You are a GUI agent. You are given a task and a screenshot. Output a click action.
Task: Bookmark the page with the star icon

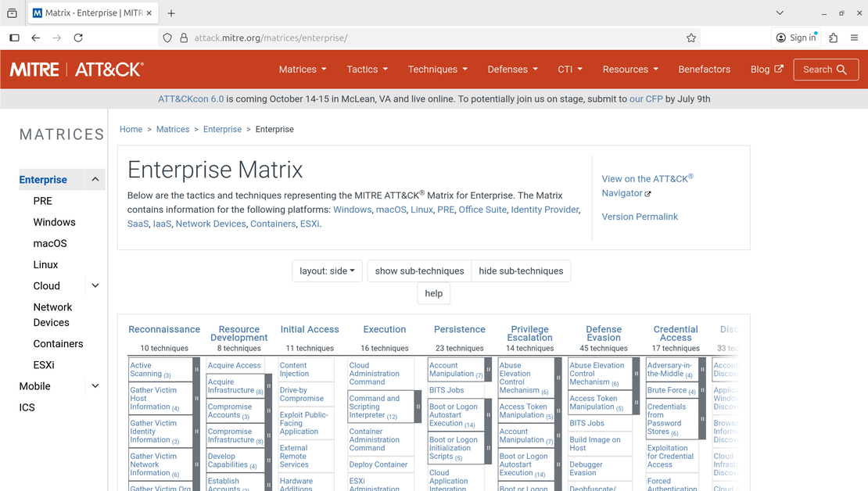(690, 38)
